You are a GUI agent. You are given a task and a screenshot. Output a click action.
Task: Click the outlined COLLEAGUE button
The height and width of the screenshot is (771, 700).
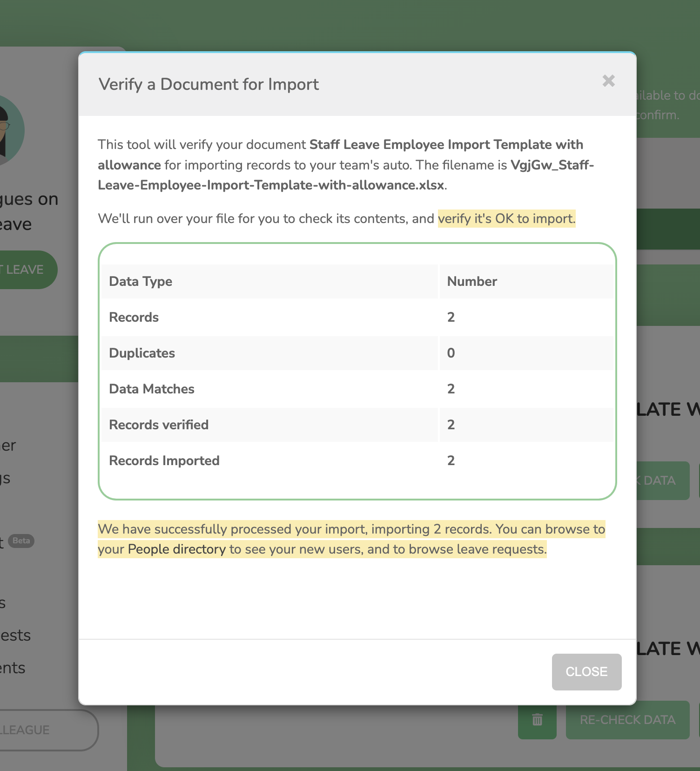pos(47,730)
